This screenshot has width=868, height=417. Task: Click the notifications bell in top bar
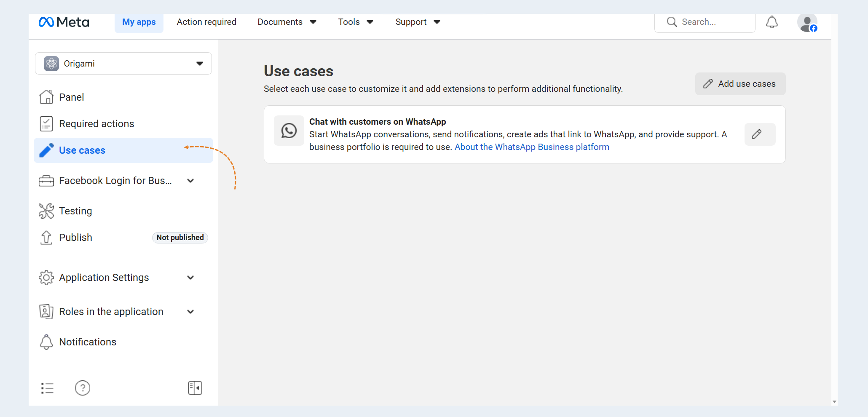click(772, 22)
